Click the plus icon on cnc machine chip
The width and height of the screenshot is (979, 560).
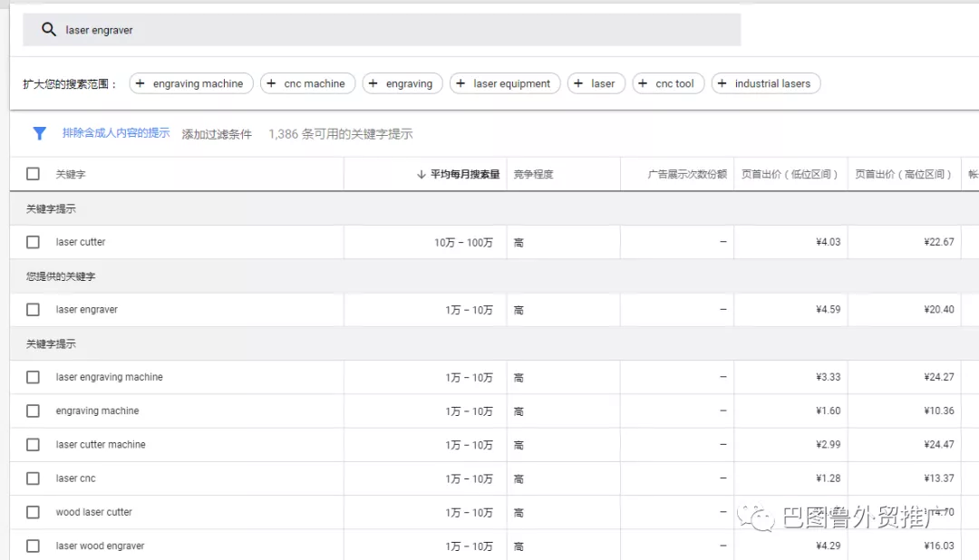coord(269,82)
